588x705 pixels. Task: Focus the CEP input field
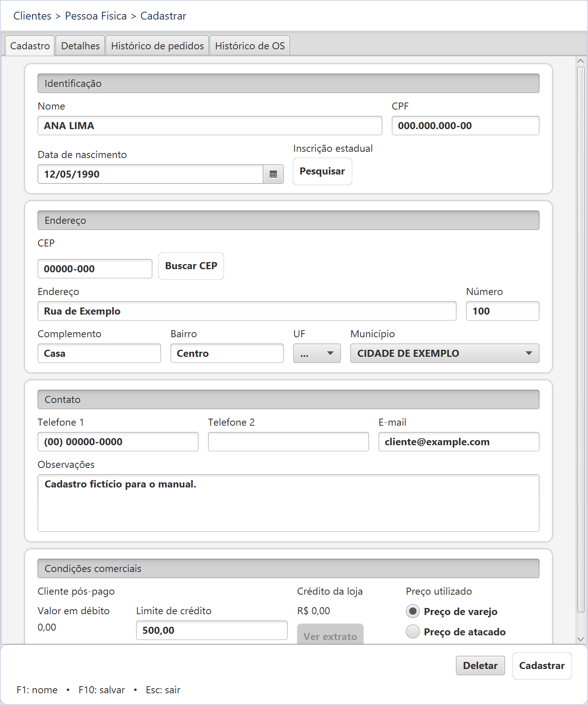(x=95, y=269)
